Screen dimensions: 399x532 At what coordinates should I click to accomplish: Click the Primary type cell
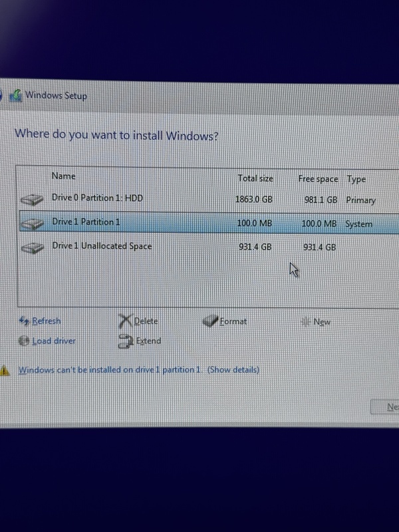(x=360, y=200)
